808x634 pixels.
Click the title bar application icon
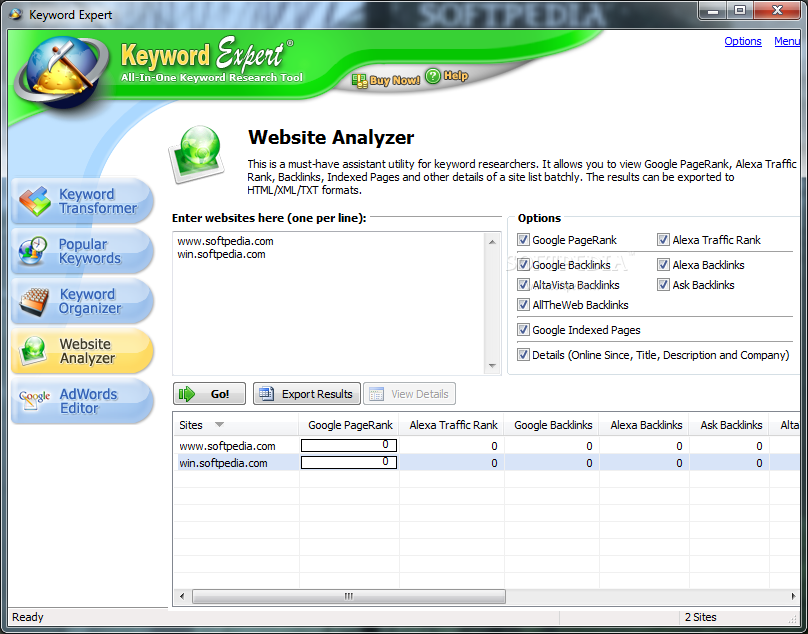(x=15, y=14)
